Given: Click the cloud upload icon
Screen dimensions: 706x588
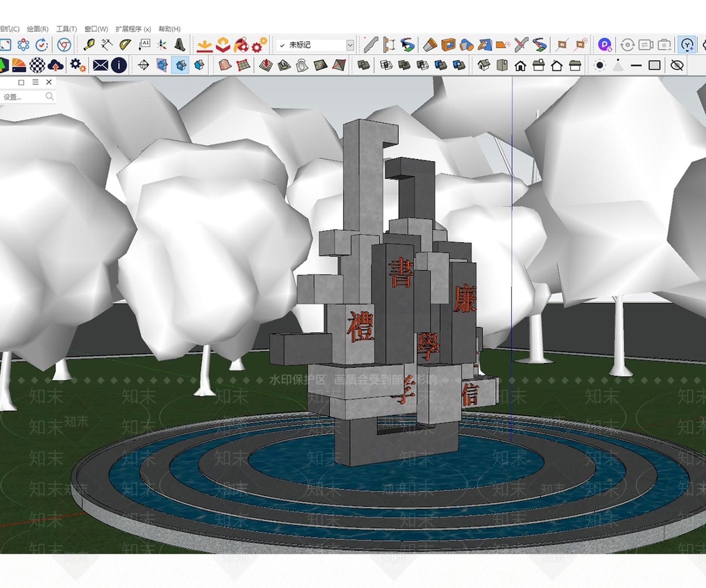Looking at the screenshot, I should (x=55, y=65).
